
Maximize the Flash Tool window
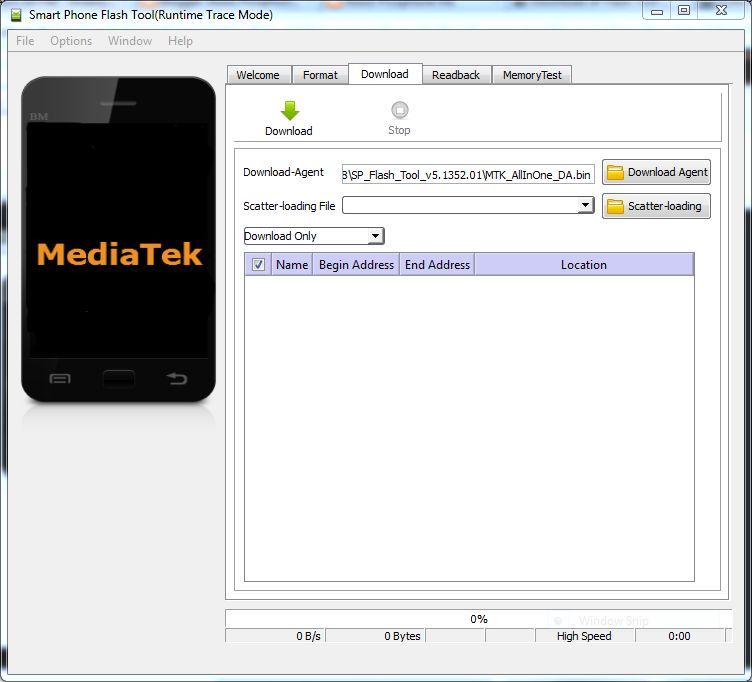point(684,11)
